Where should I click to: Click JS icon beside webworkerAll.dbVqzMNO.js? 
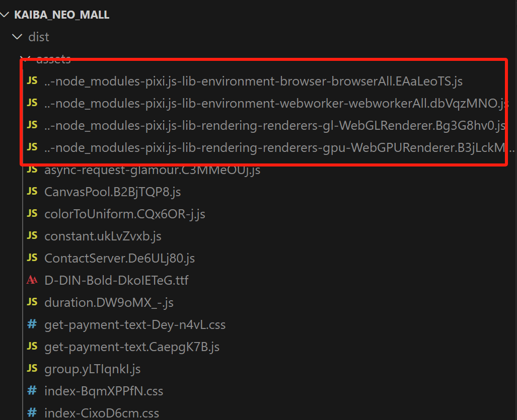(x=32, y=103)
